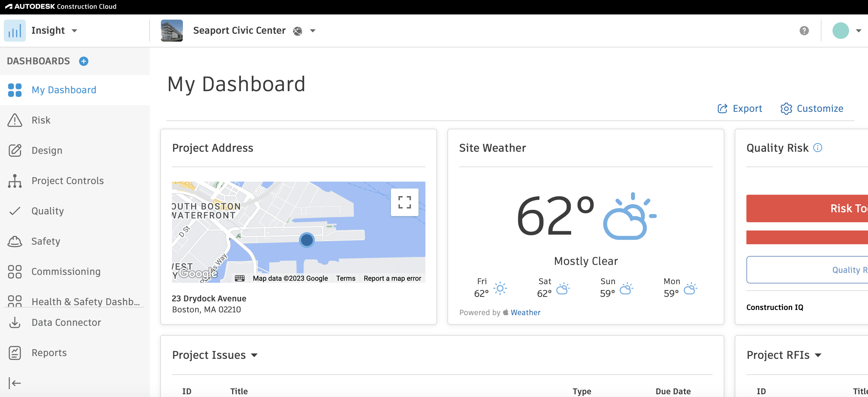This screenshot has width=868, height=397.
Task: Click the red Risk bar
Action: (x=807, y=208)
